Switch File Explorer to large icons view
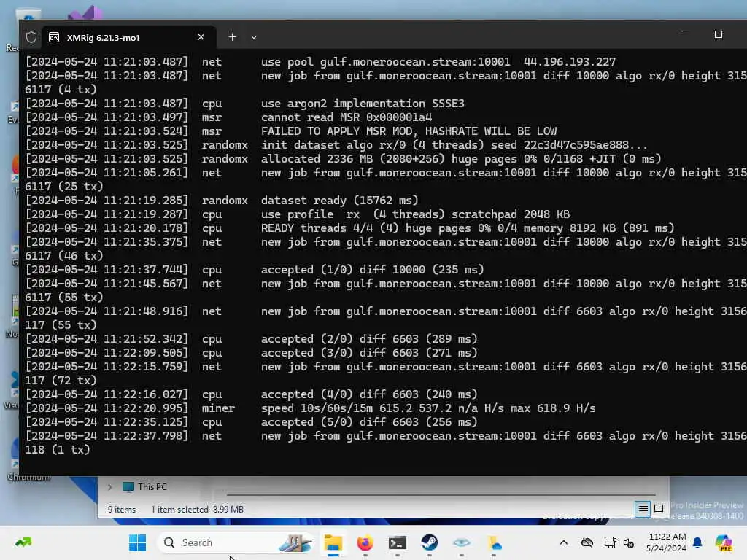 click(659, 509)
